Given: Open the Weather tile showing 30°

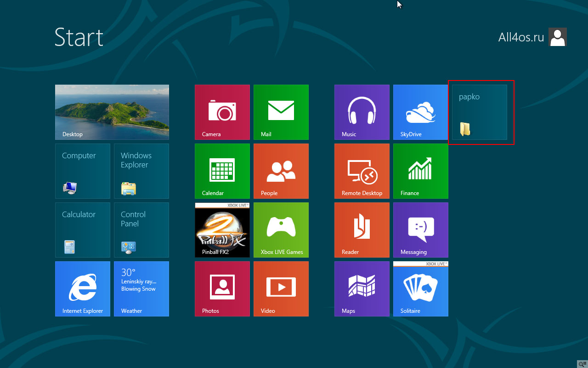Looking at the screenshot, I should coord(141,289).
